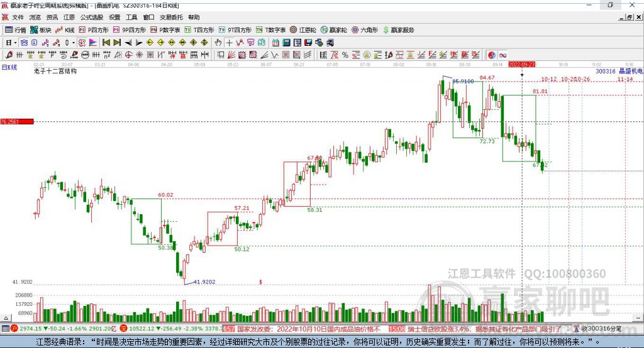The width and height of the screenshot is (644, 348).
Task: Click the truck icon in second toolbar
Action: [x=330, y=43]
